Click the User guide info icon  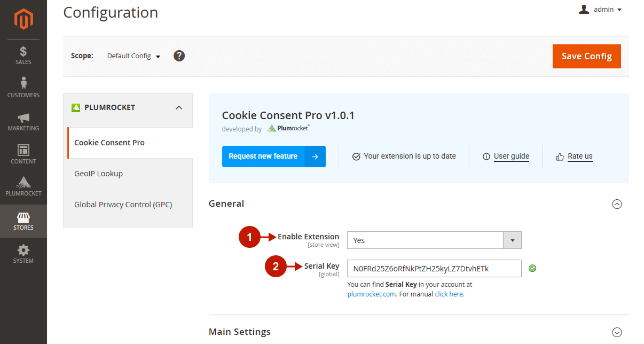pos(486,157)
